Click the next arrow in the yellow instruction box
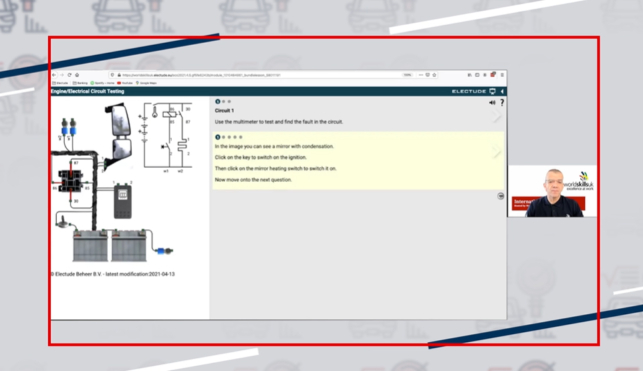This screenshot has height=371, width=643. pos(497,152)
